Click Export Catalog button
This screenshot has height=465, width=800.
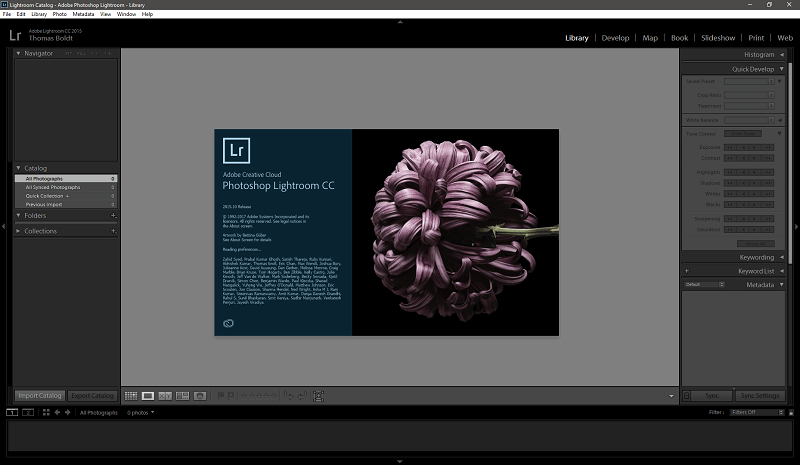[92, 396]
